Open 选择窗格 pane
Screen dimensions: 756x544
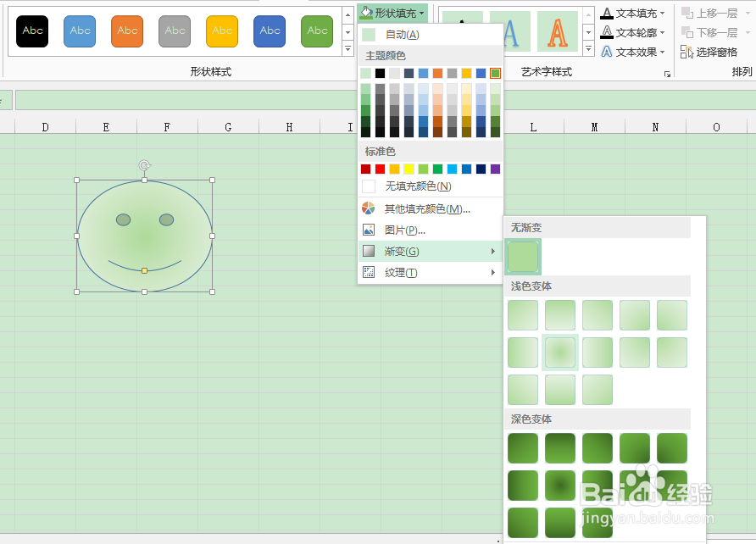click(709, 52)
